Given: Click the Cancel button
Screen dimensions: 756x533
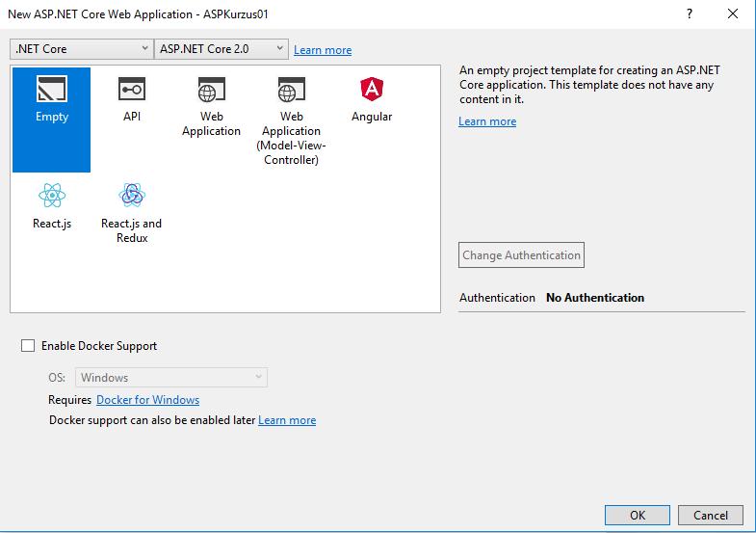Looking at the screenshot, I should [x=711, y=515].
